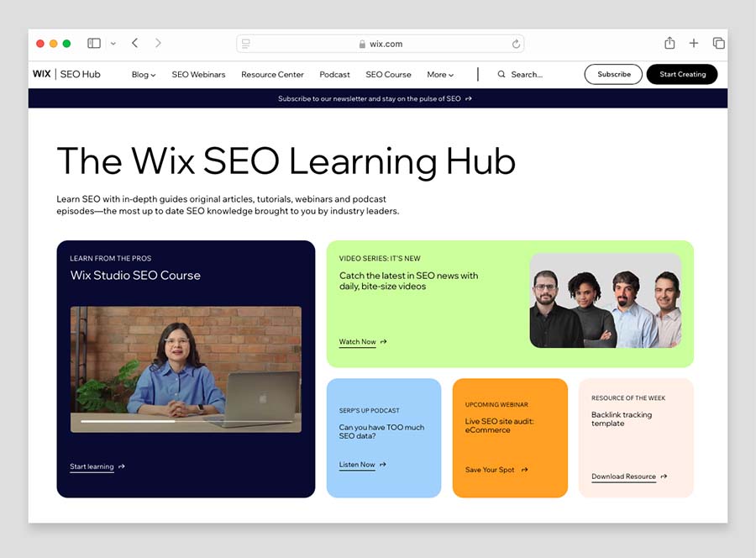Viewport: 756px width, 558px height.
Task: Click the Save Your Spot link
Action: [x=490, y=470]
